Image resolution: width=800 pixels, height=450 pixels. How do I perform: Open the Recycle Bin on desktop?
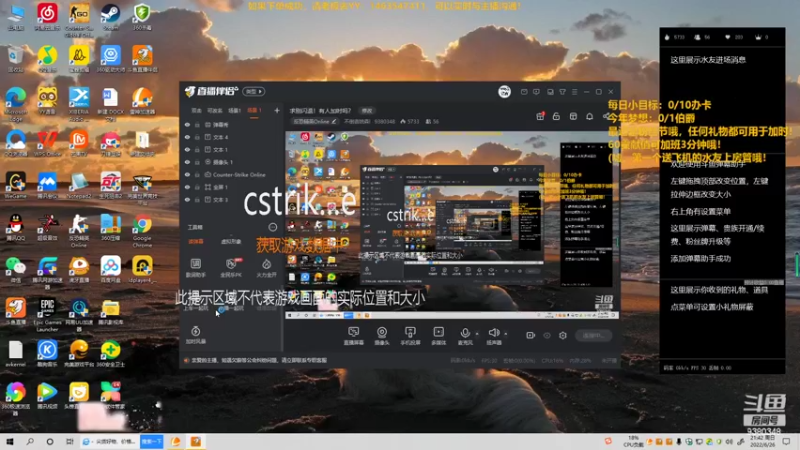15,59
